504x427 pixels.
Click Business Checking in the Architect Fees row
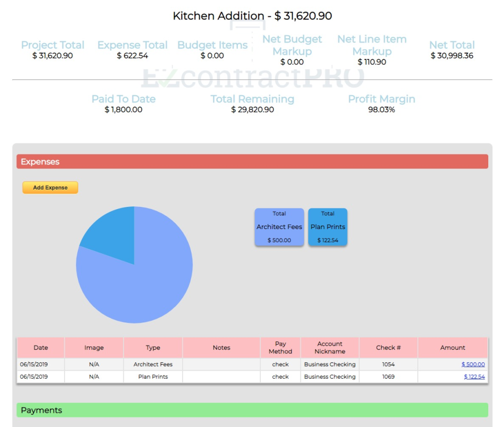330,364
